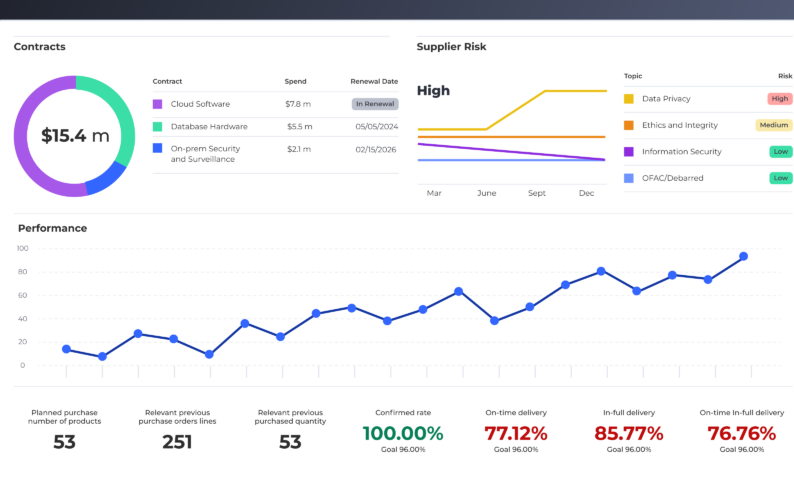Click the 251 purchase orders lines value
794x478 pixels.
[x=177, y=442]
